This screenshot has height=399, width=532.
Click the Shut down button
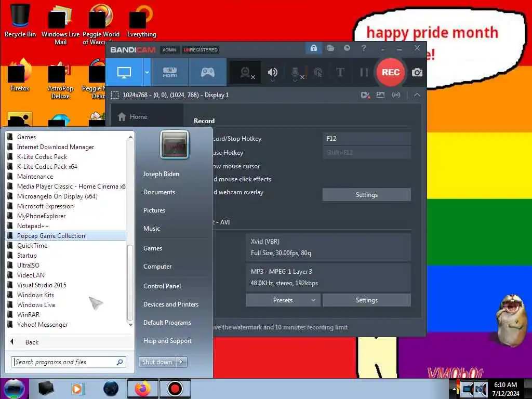tap(157, 362)
